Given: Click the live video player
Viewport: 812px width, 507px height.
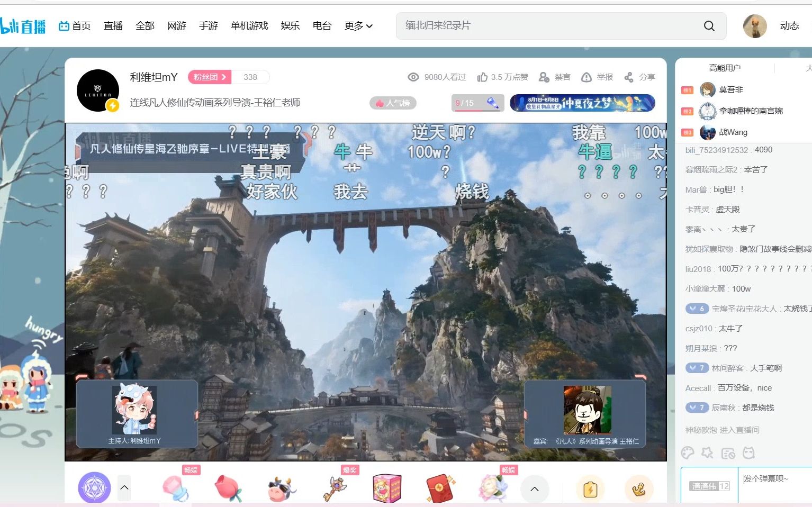Looking at the screenshot, I should coord(366,292).
